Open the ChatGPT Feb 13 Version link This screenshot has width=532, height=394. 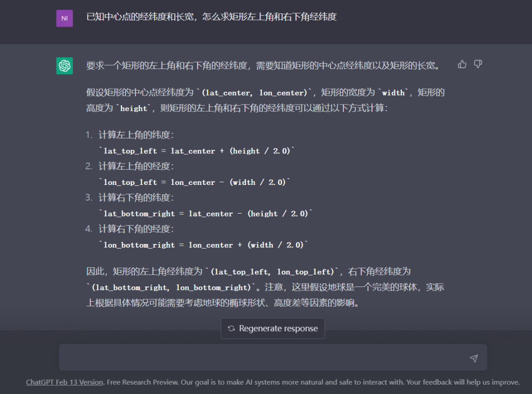pos(65,382)
